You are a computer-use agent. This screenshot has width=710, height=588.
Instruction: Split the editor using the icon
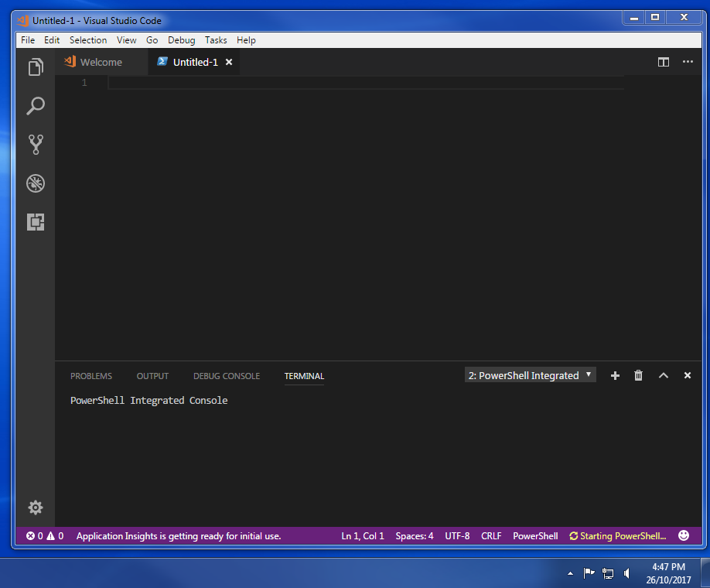point(663,62)
